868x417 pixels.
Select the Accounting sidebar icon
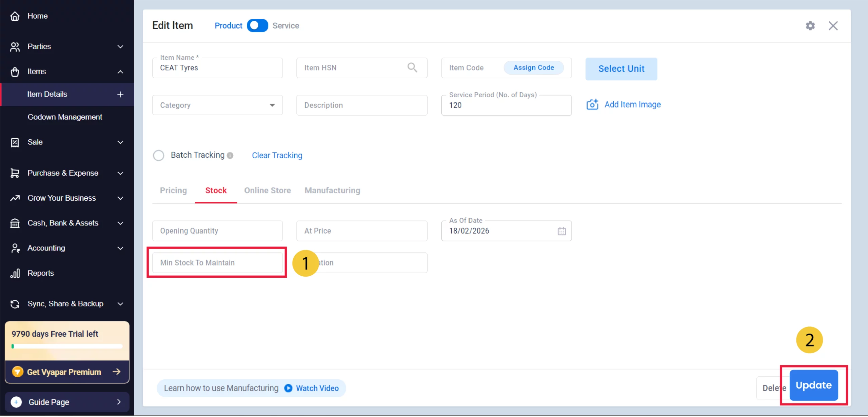point(15,248)
